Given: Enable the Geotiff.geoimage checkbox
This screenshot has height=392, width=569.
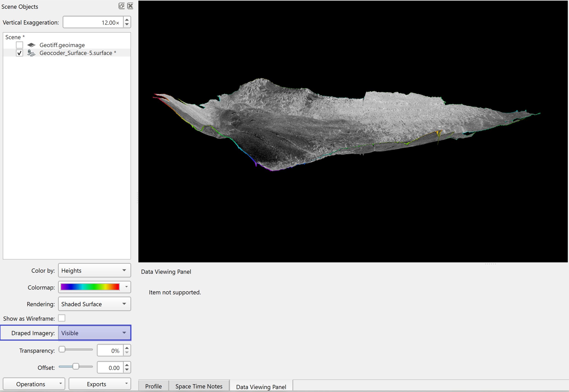Looking at the screenshot, I should coord(20,45).
